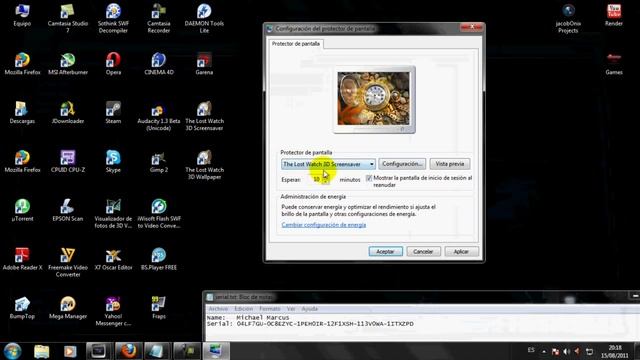The image size is (640, 360).
Task: Open BS.Player FREE desktop icon
Action: click(x=159, y=259)
